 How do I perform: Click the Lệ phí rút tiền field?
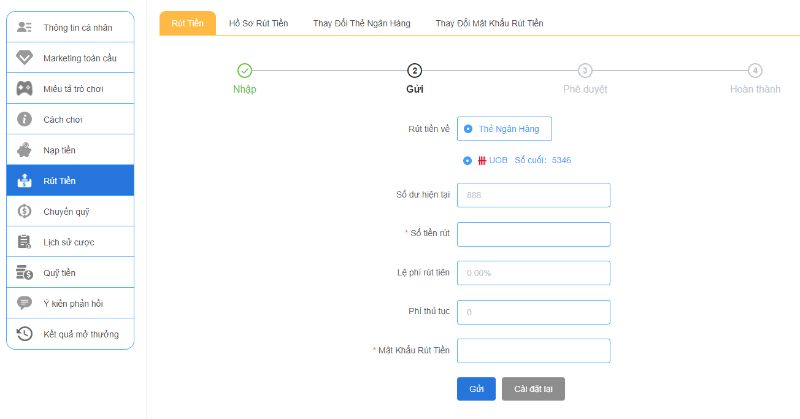534,273
